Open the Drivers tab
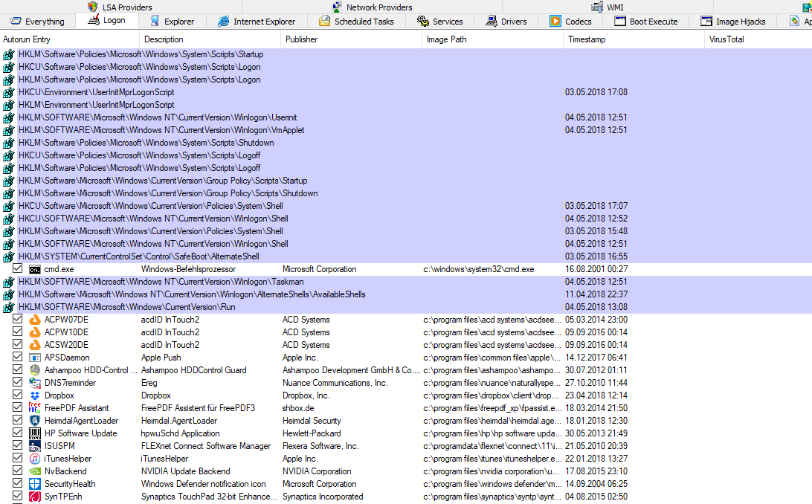 tap(506, 22)
